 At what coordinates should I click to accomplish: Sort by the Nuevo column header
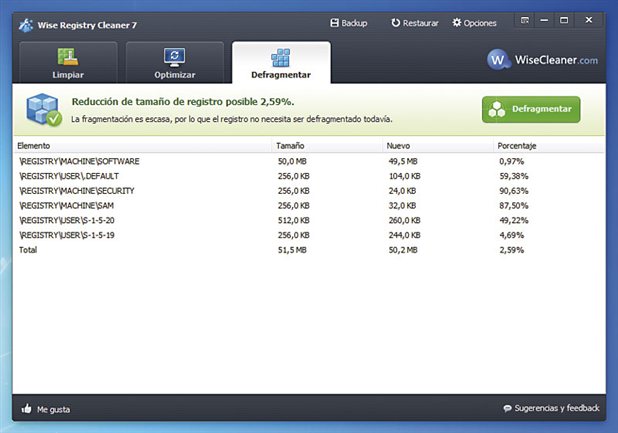coord(437,145)
